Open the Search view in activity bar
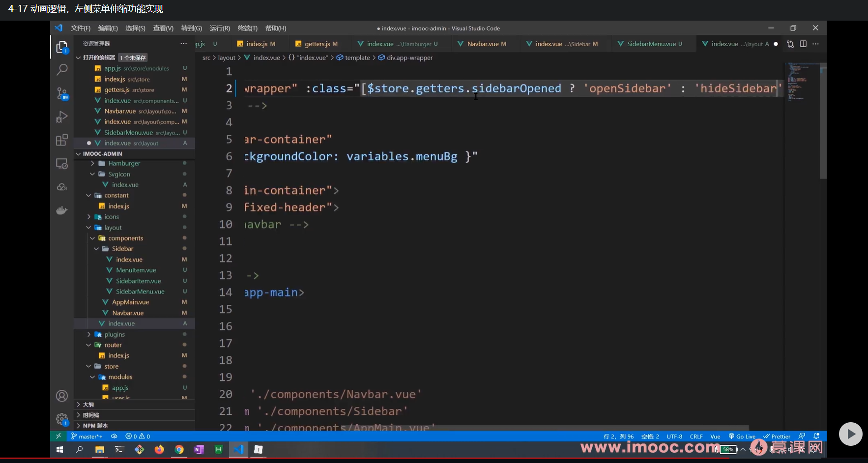The width and height of the screenshot is (868, 463). pos(62,70)
